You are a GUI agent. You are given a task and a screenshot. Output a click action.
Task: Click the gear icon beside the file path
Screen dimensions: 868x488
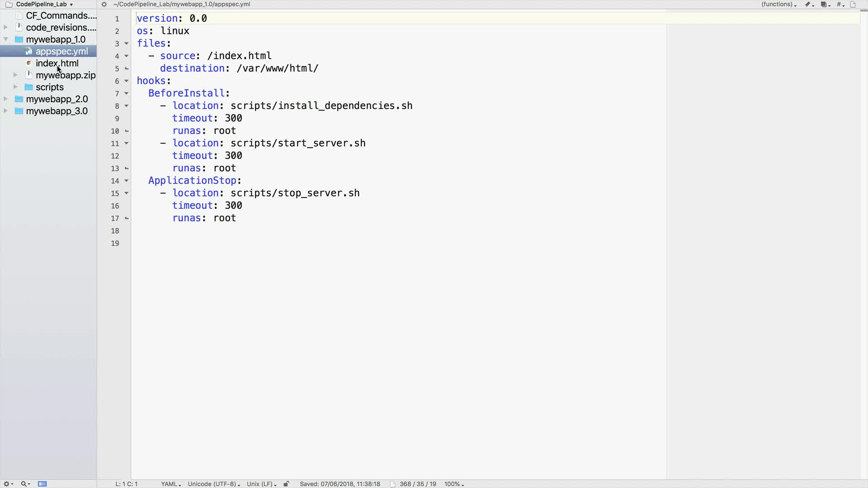(x=104, y=5)
